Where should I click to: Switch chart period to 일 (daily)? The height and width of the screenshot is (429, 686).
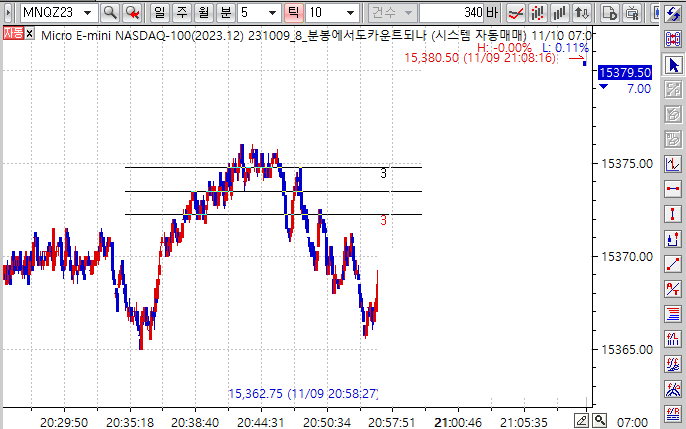[x=160, y=13]
